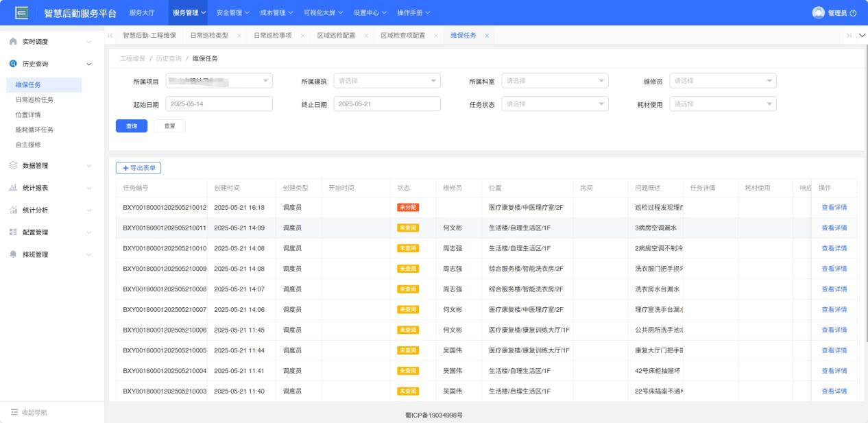Image resolution: width=868 pixels, height=423 pixels.
Task: Click task number BXY00180001202505210006
Action: (x=165, y=330)
